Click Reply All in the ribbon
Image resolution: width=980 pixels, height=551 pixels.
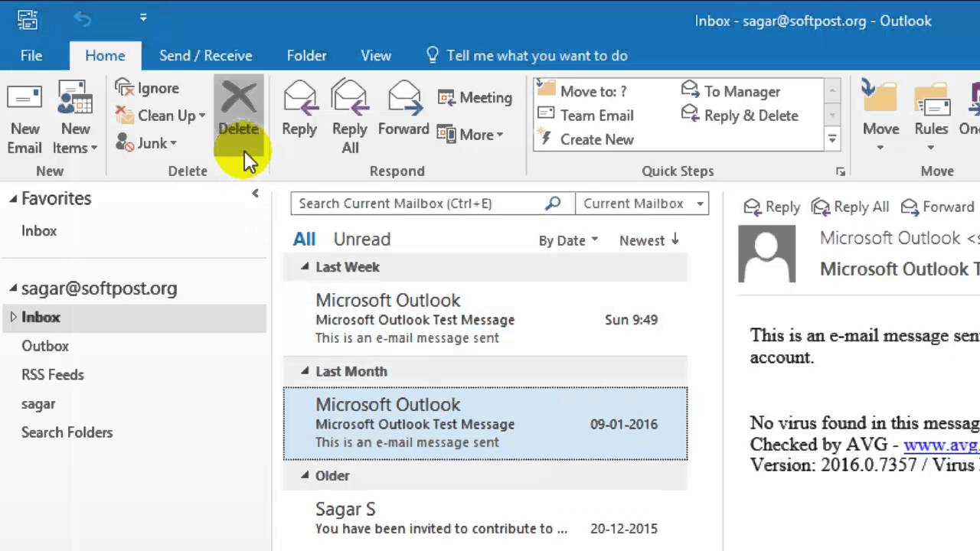click(x=350, y=117)
